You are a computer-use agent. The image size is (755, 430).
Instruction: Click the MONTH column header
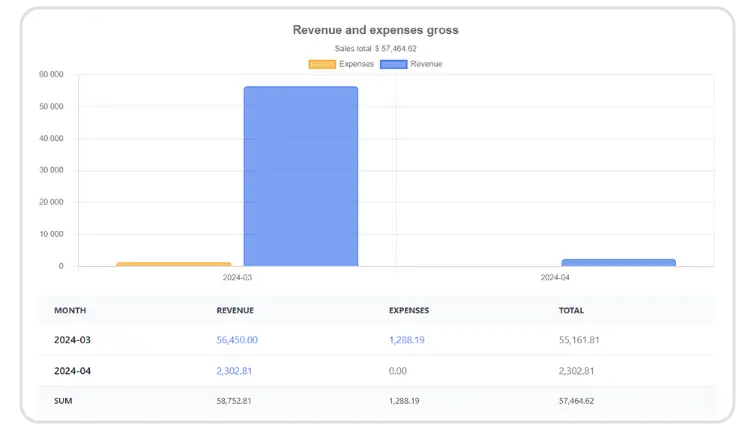point(70,310)
